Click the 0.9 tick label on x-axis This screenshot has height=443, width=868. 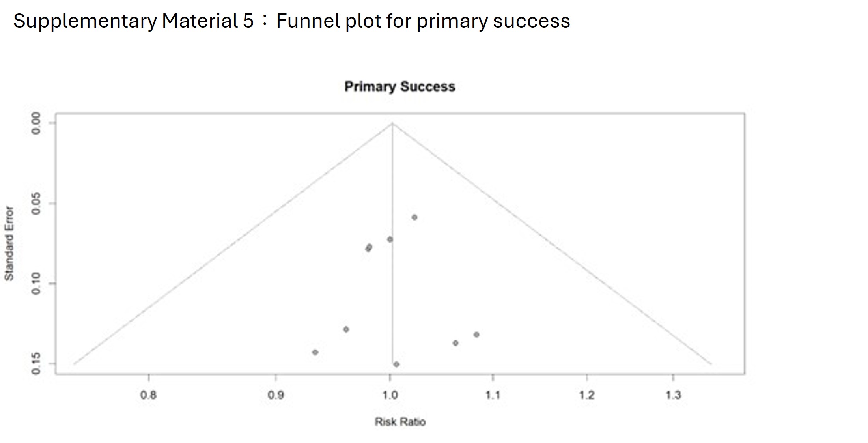point(275,395)
